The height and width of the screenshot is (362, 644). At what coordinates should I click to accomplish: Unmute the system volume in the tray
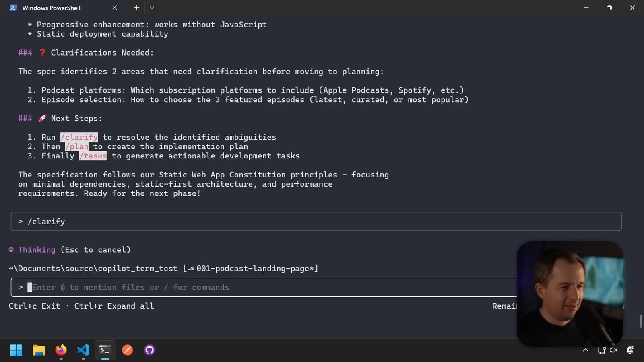point(613,350)
